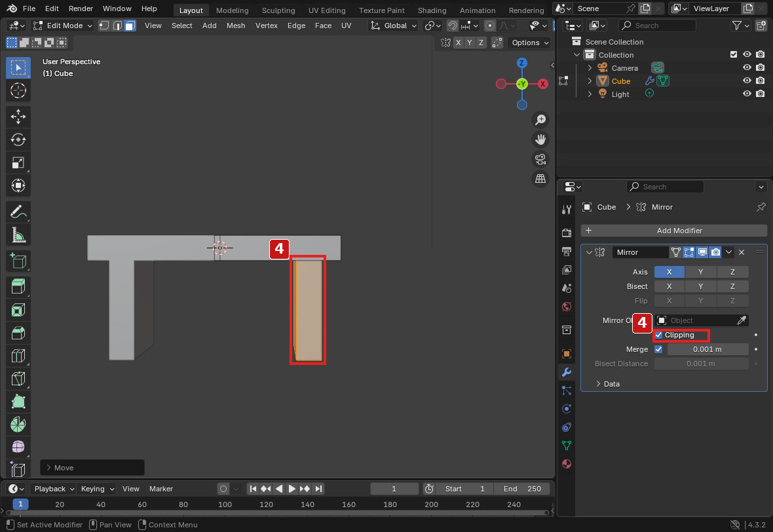The image size is (773, 532).
Task: Activate the 3D Cursor tool
Action: (x=18, y=90)
